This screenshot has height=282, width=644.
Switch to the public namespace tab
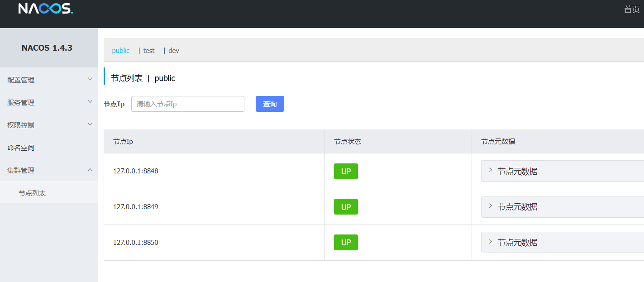point(121,51)
